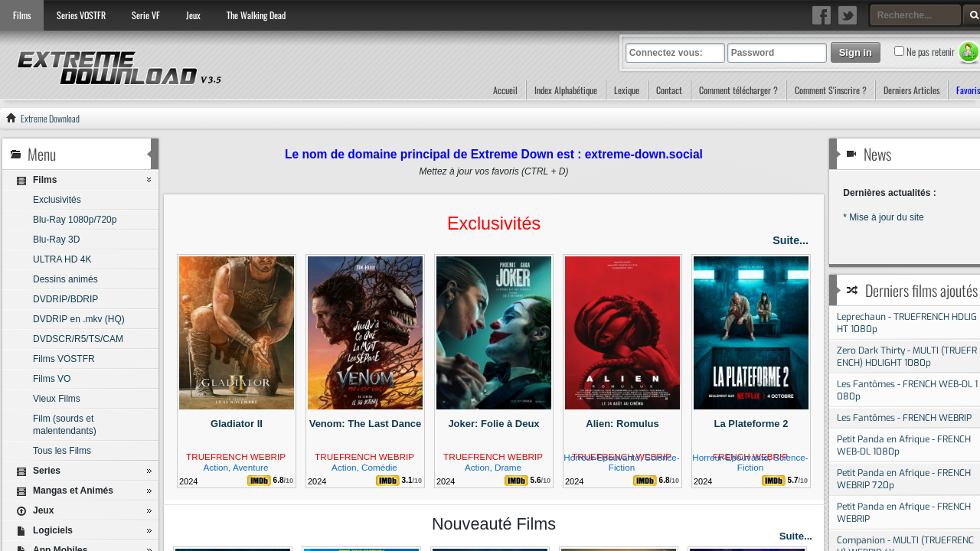This screenshot has height=551, width=980.
Task: Open Tous les Films category
Action: (61, 451)
